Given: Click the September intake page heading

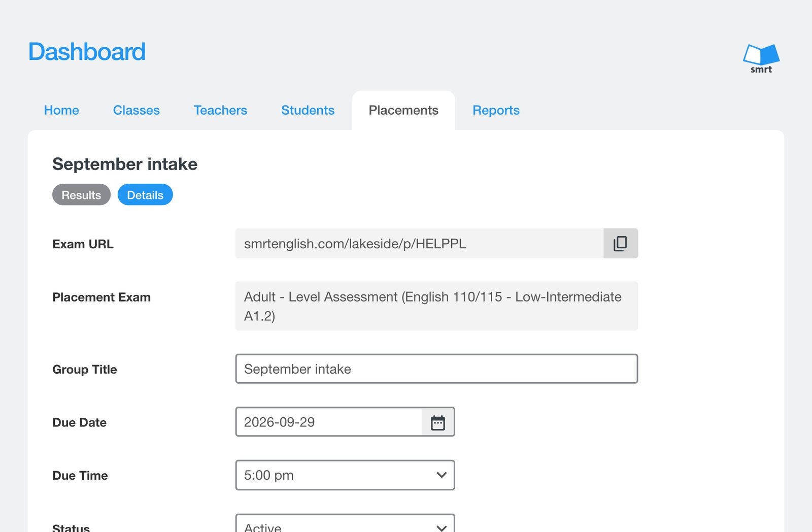Looking at the screenshot, I should tap(125, 164).
